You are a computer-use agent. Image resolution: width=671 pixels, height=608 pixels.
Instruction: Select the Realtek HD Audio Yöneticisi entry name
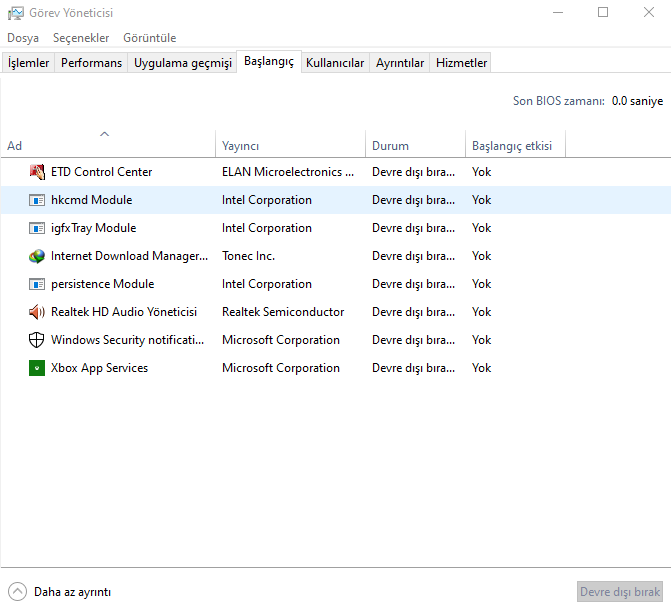tap(124, 312)
